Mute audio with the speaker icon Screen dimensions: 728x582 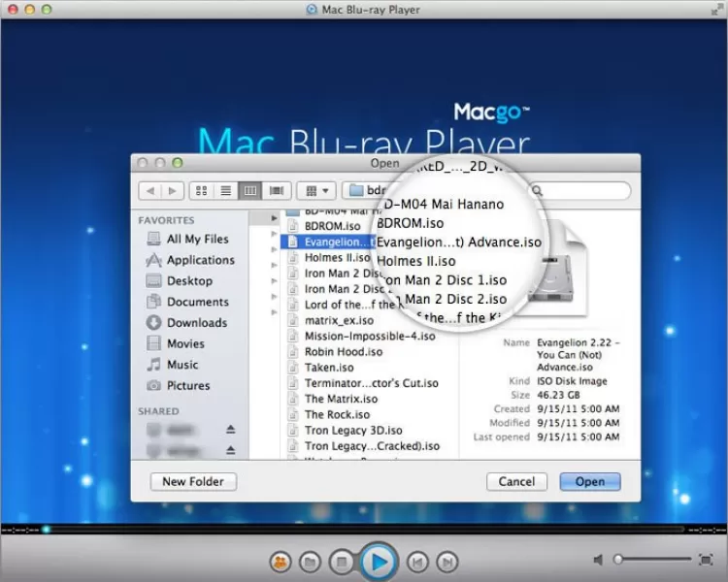click(599, 560)
